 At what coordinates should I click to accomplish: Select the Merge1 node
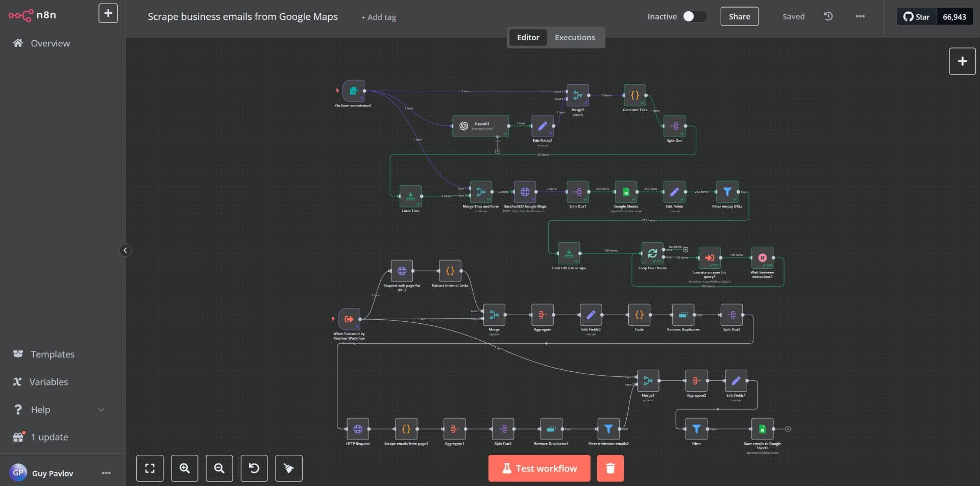point(648,380)
